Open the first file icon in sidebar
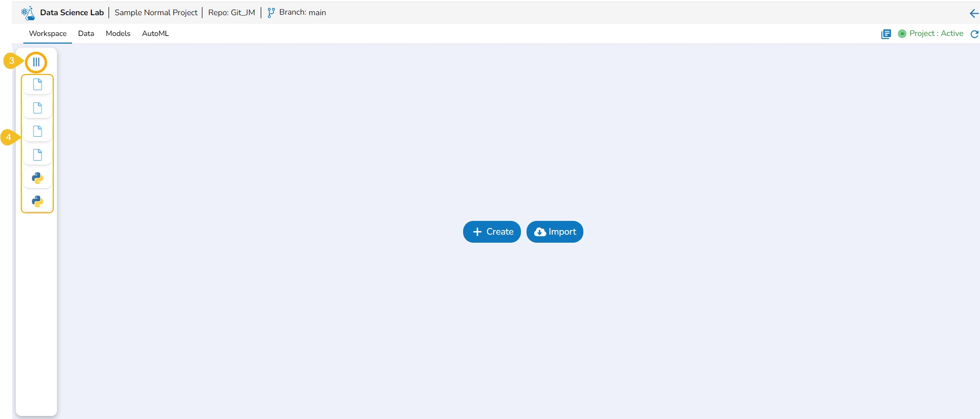 [x=38, y=85]
